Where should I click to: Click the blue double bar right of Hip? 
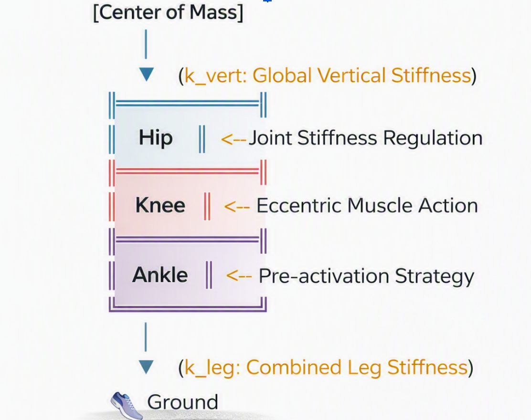tap(202, 139)
